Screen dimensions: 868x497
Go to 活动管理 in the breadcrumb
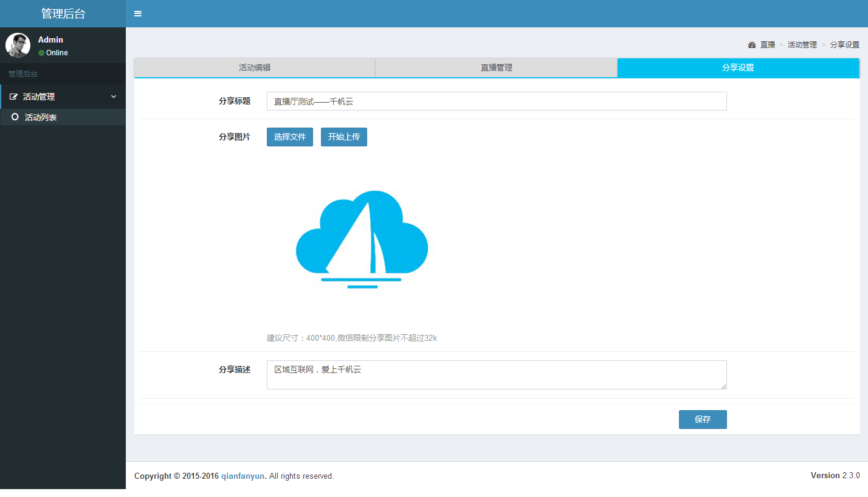[x=802, y=45]
